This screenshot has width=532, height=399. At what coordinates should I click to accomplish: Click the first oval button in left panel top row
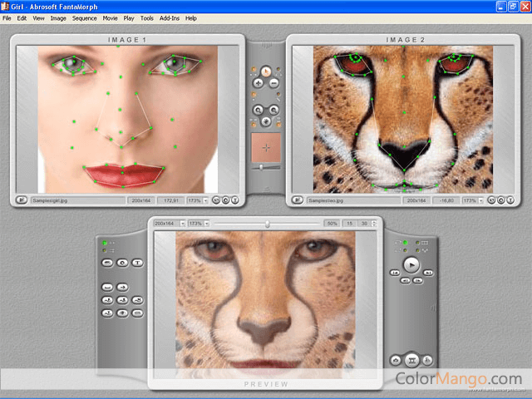tap(107, 263)
